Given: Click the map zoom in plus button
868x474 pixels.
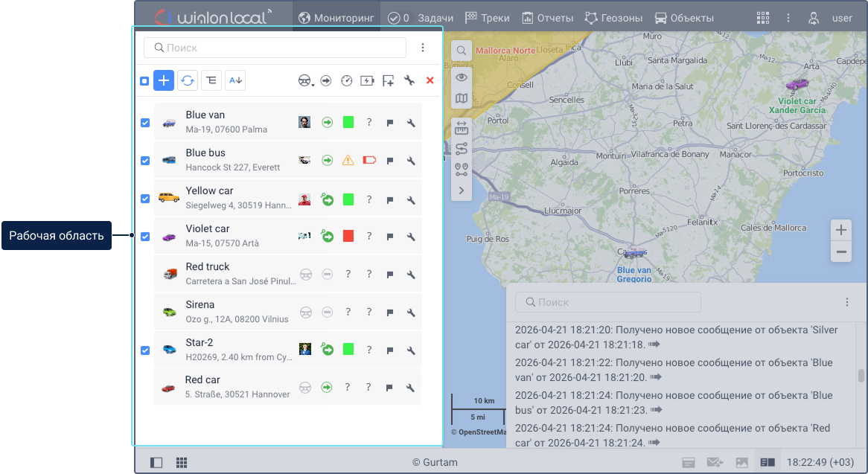Looking at the screenshot, I should coord(841,230).
